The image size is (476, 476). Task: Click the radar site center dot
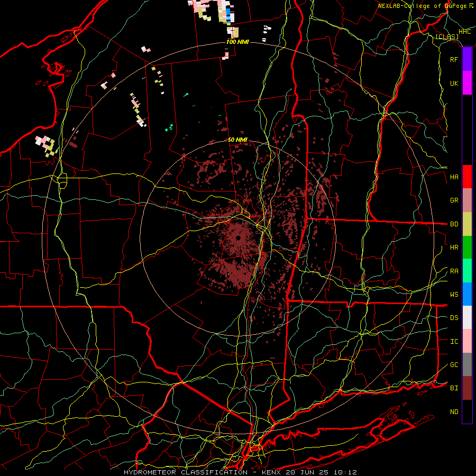pos(238,237)
